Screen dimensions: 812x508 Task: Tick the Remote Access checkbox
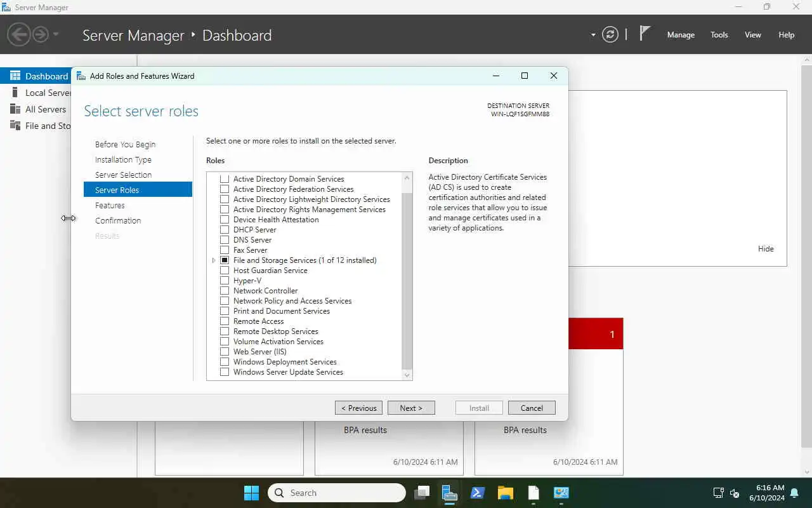pyautogui.click(x=225, y=321)
